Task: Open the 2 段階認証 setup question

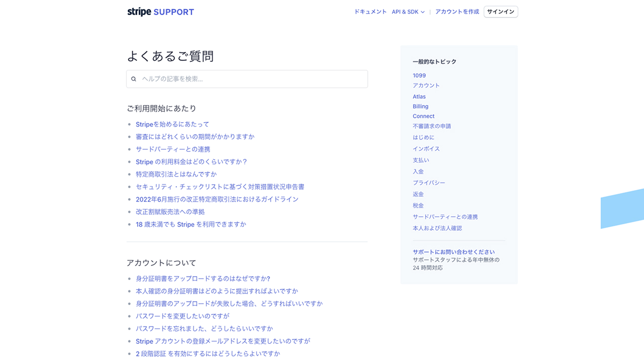Action: (x=207, y=353)
